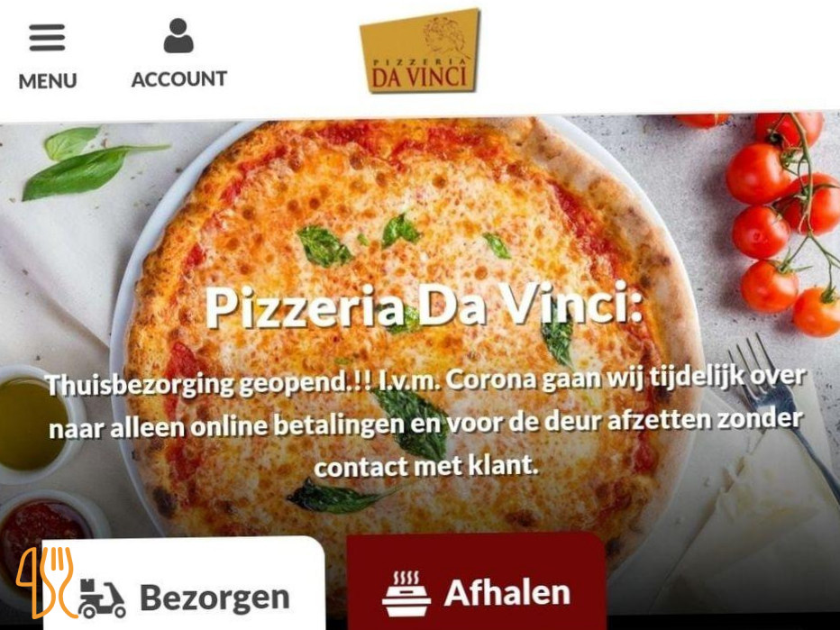Viewport: 840px width, 630px height.
Task: Click the 'contact met klant.' text line
Action: click(426, 466)
